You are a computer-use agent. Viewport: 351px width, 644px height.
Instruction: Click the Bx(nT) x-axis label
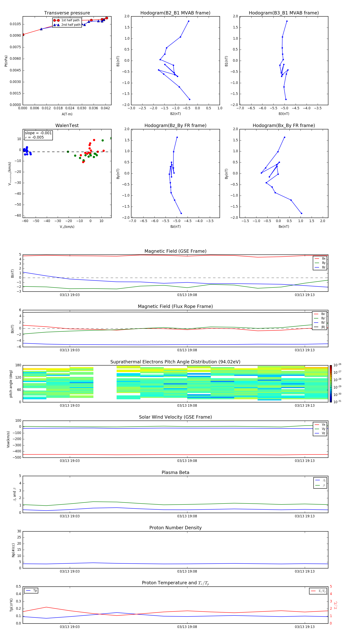(x=284, y=227)
